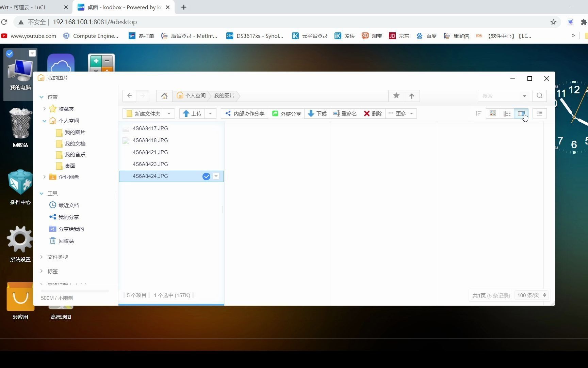Collapse the 工具 section
Viewport: 588px width, 368px height.
[42, 194]
